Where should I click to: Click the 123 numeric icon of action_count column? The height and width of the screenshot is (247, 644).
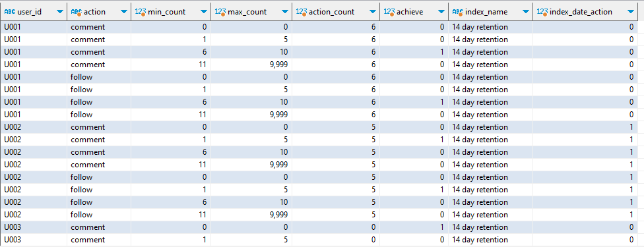tap(302, 12)
